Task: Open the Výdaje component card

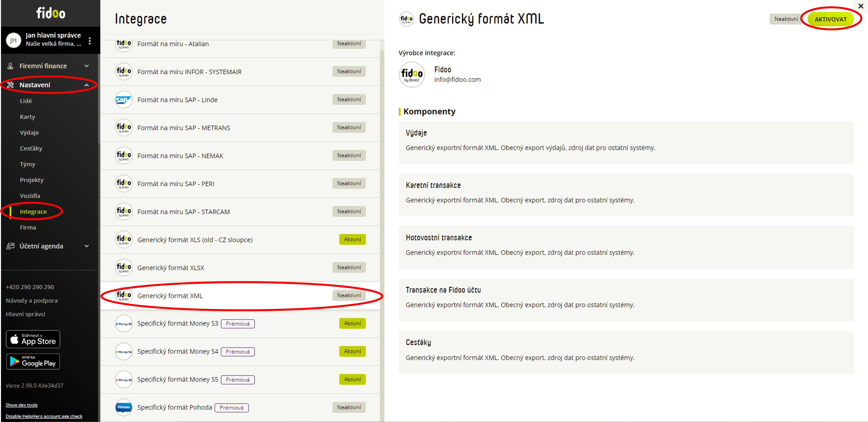Action: [x=626, y=142]
